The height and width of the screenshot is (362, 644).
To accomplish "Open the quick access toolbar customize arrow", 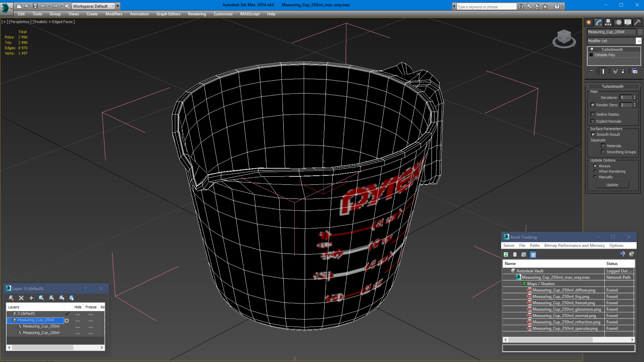I will (117, 6).
